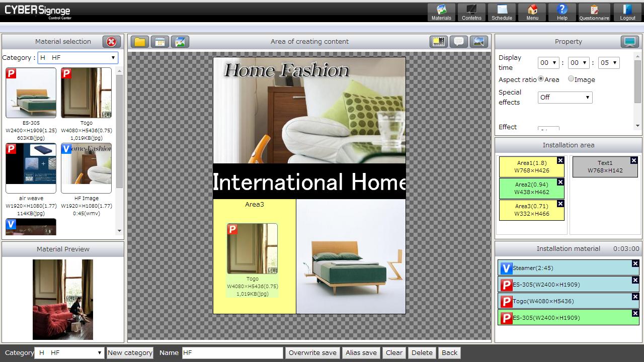Click the picture icon in the content toolbar
Viewport: 644px width, 362px height.
(x=180, y=42)
